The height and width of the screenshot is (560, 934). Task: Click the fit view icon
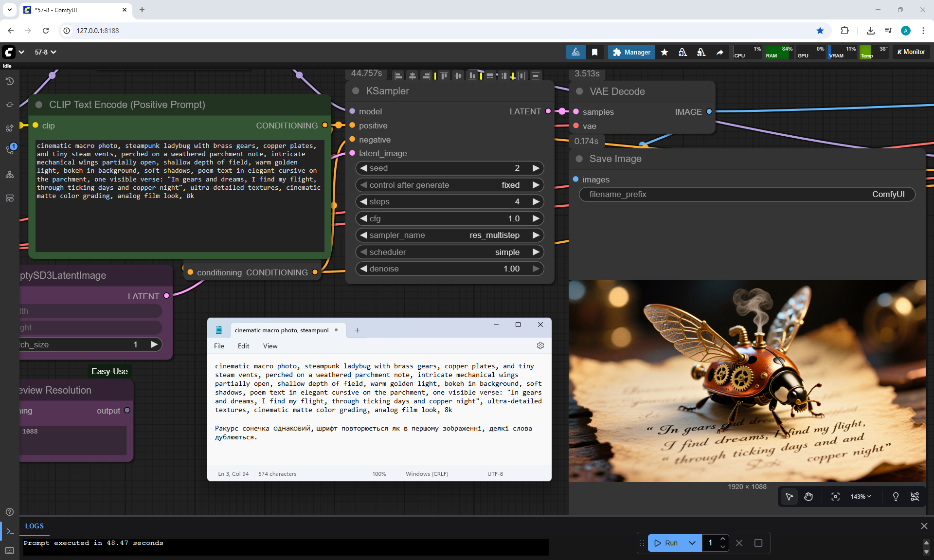pos(835,496)
